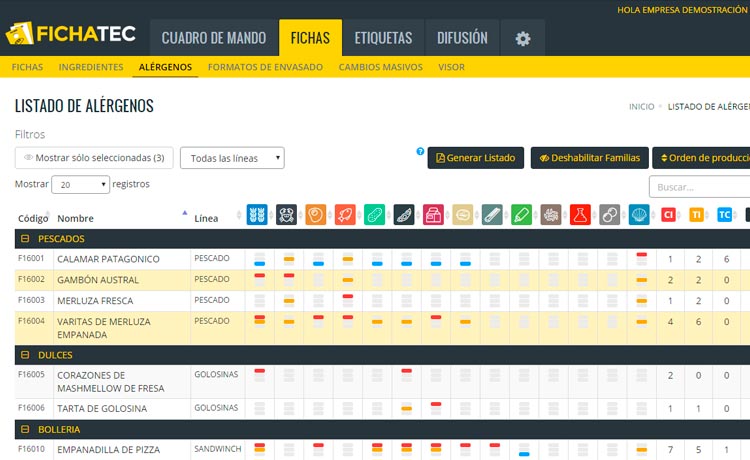This screenshot has width=750, height=460.
Task: Click the red CI column icon
Action: pos(668,215)
